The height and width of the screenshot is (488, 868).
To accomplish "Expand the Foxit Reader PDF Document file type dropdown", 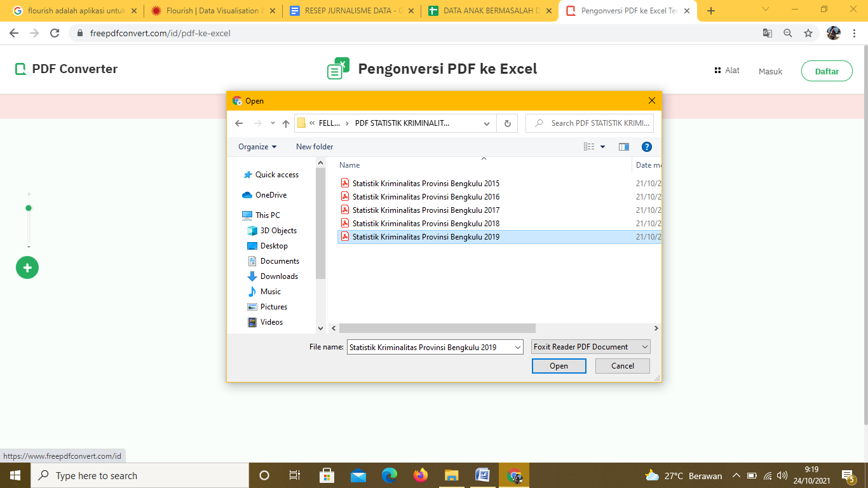I will point(645,347).
